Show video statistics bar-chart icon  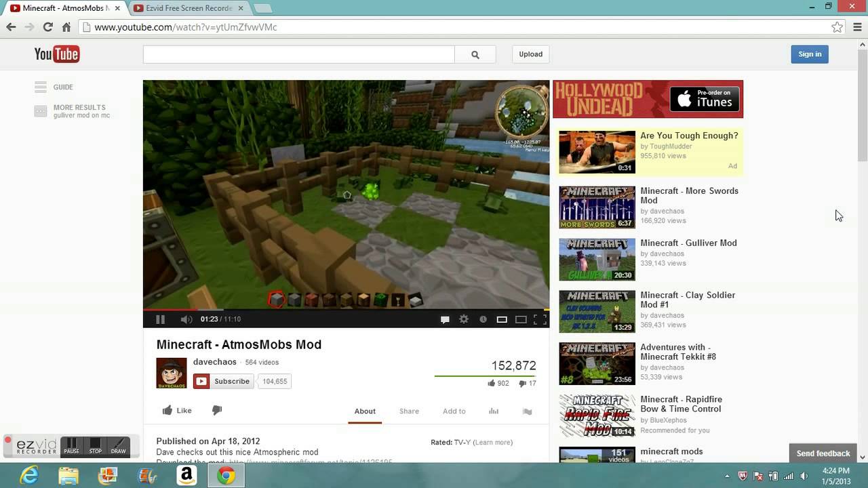pyautogui.click(x=494, y=411)
